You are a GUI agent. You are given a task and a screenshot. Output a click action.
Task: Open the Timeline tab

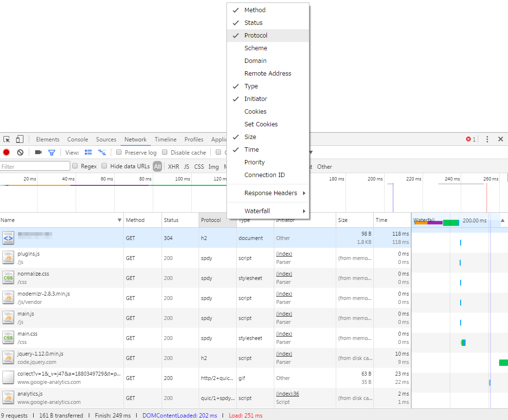point(165,139)
